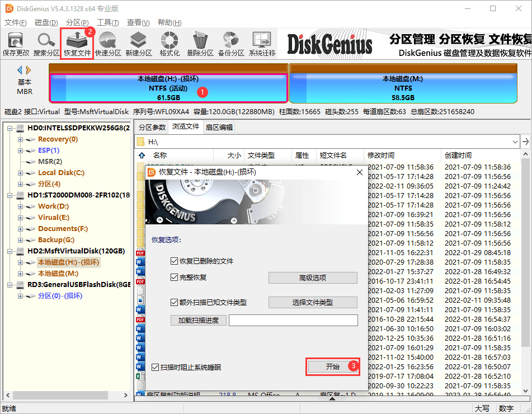Open the 工具(T) menu
The width and height of the screenshot is (532, 414).
click(107, 23)
